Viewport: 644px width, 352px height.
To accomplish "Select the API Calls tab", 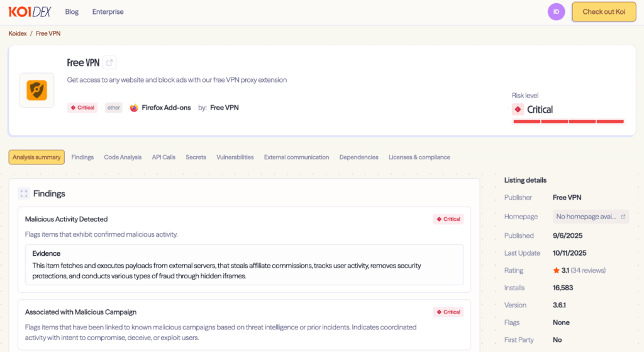I will click(164, 157).
